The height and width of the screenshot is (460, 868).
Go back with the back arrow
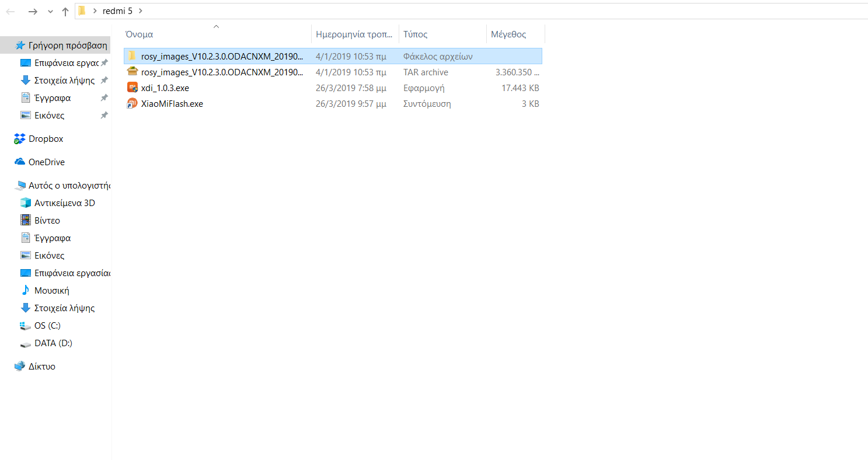(11, 11)
